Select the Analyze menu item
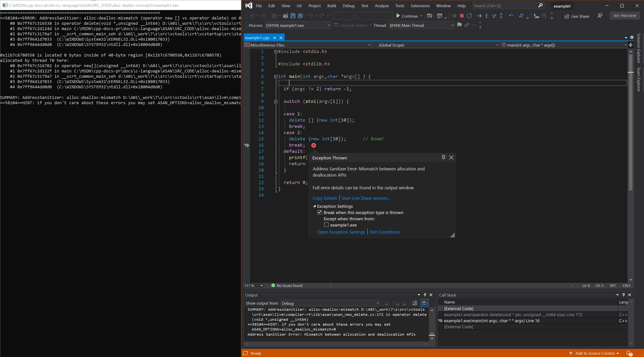The width and height of the screenshot is (644, 357). (x=381, y=5)
